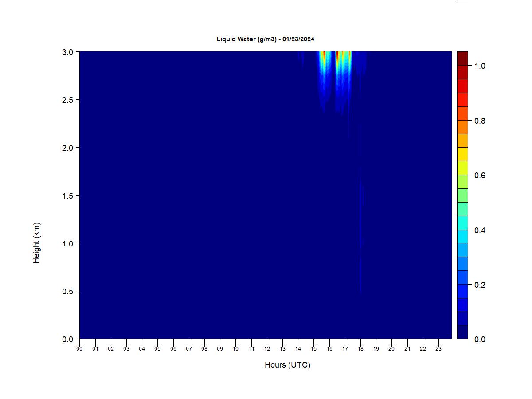Click hour label 23 on the time axis
Viewport: 532px width, 399px height.
point(438,349)
